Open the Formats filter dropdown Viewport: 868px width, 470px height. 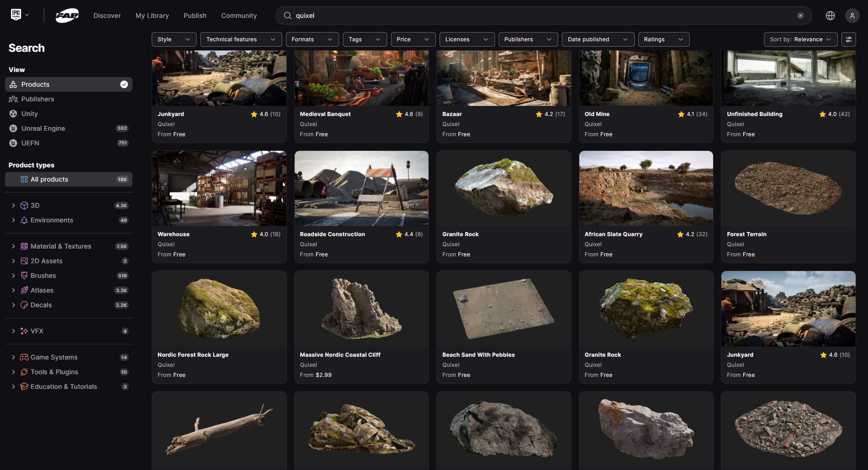point(312,39)
